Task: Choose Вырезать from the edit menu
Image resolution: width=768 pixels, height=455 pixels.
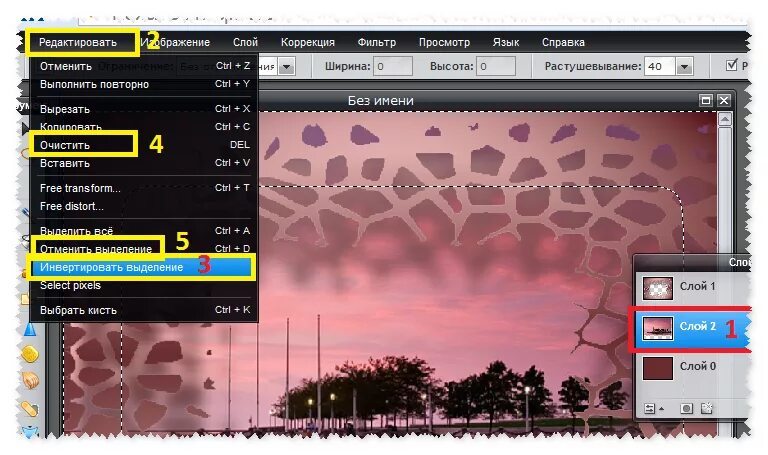Action: [x=144, y=109]
